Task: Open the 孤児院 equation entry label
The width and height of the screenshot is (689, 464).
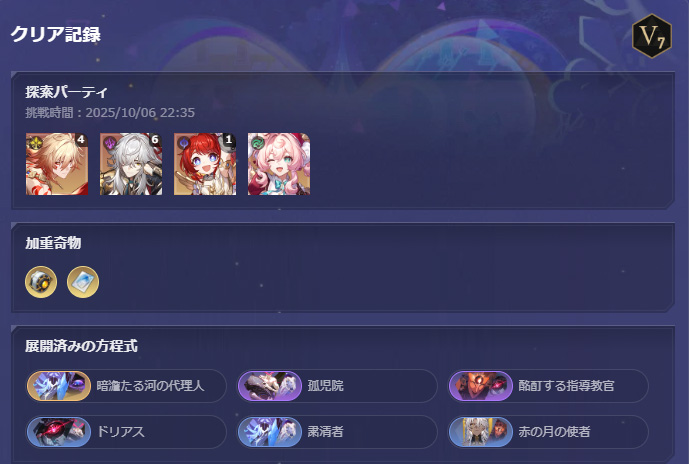Action: 325,386
